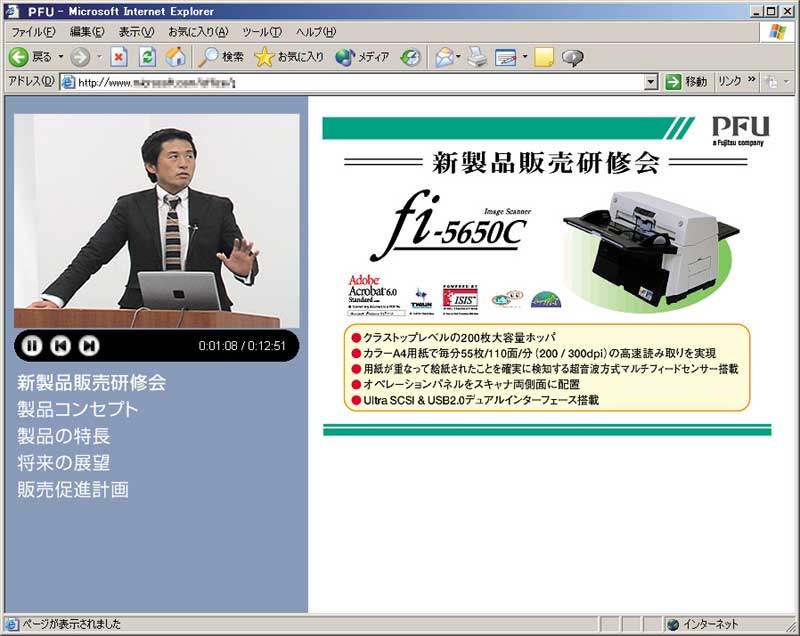
Task: Click the yellow note toolbar icon
Action: (x=544, y=57)
